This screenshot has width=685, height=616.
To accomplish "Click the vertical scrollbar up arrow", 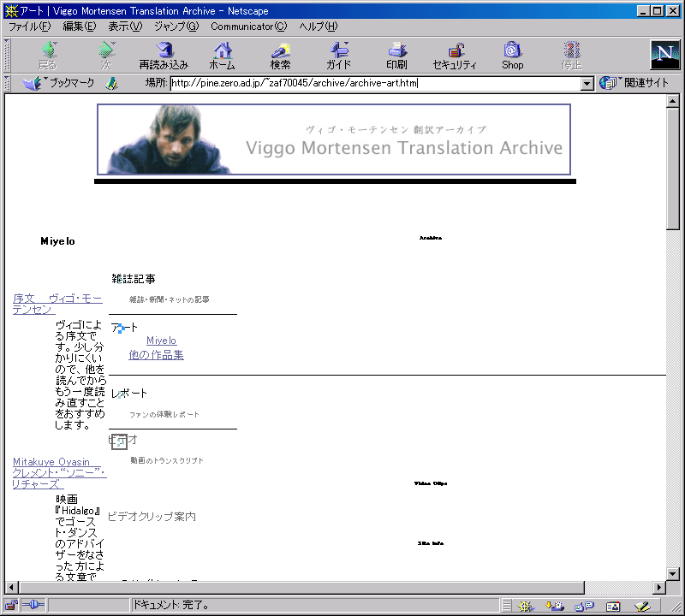I will 672,101.
